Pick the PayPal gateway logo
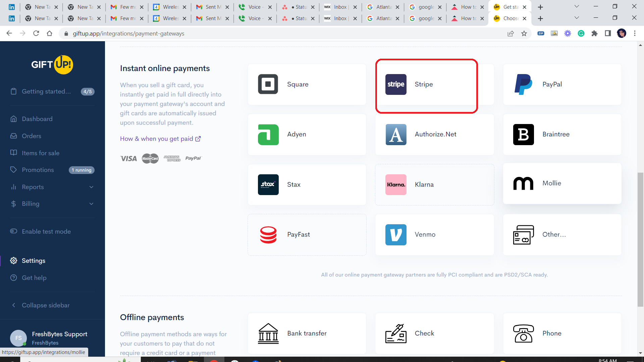The width and height of the screenshot is (644, 362). (523, 84)
